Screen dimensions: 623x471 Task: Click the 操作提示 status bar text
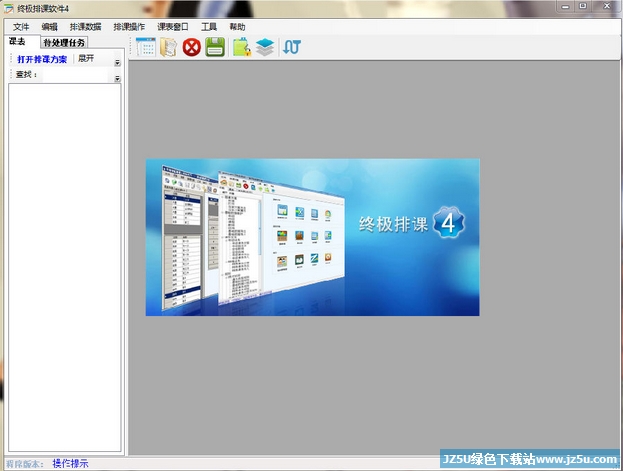[70, 463]
